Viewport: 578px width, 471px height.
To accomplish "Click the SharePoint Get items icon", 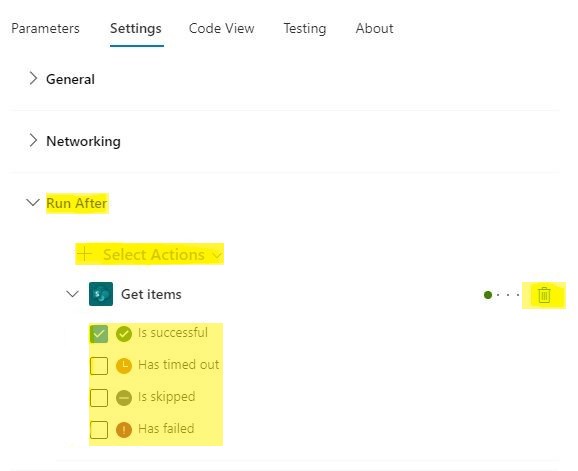I will [101, 294].
